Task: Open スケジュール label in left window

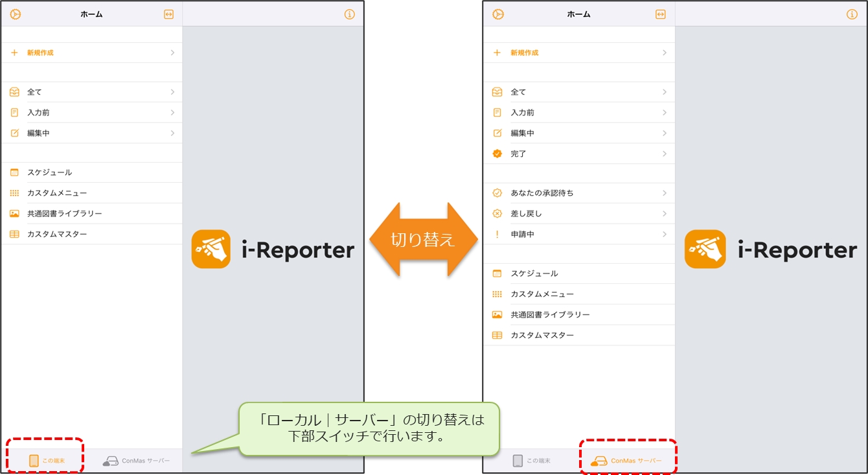Action: click(49, 172)
